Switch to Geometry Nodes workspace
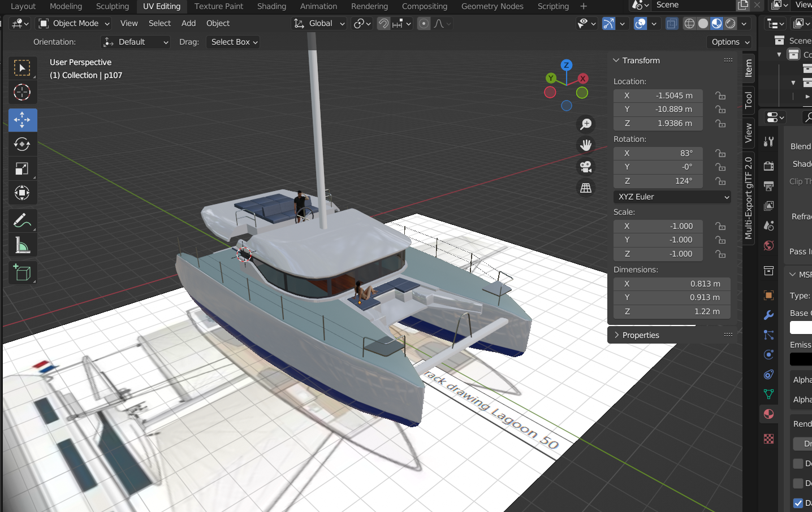Viewport: 812px width, 512px height. click(493, 6)
